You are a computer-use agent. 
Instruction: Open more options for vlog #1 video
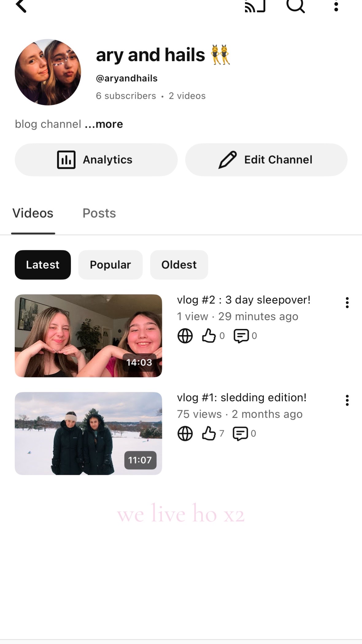click(347, 400)
